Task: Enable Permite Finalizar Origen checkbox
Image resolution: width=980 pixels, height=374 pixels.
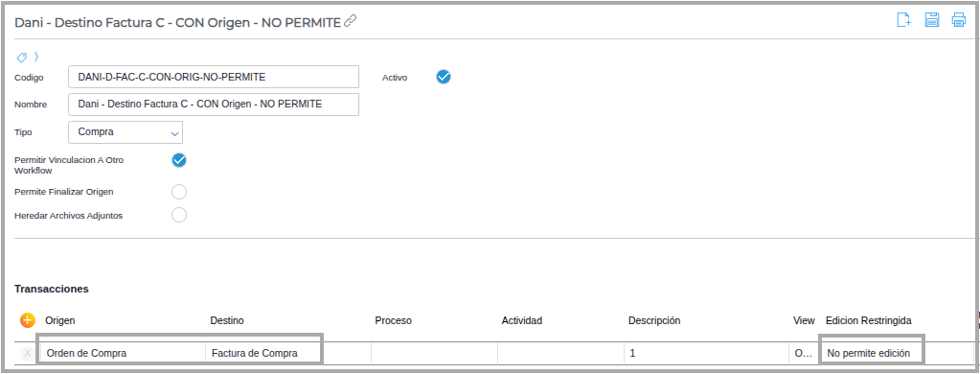Action: 179,192
